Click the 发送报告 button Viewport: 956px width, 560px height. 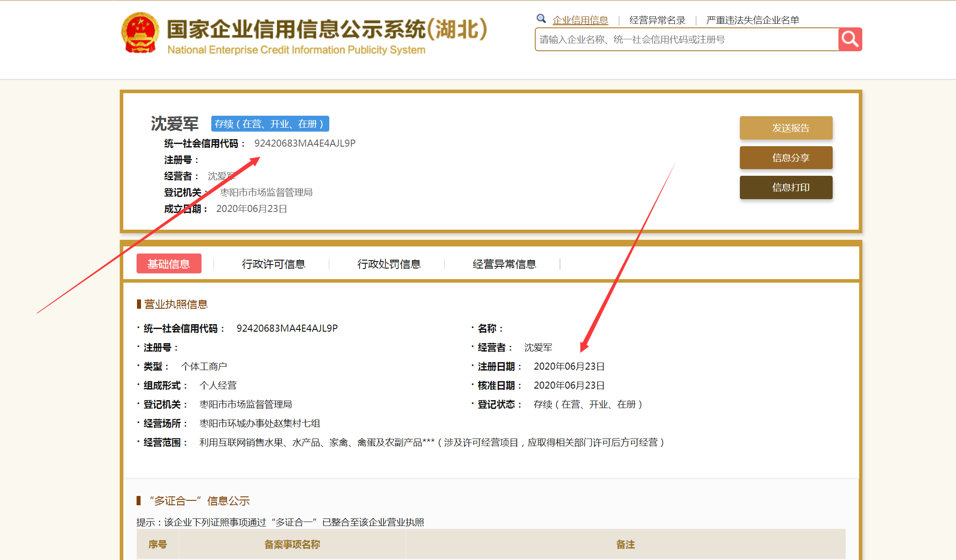tap(785, 128)
